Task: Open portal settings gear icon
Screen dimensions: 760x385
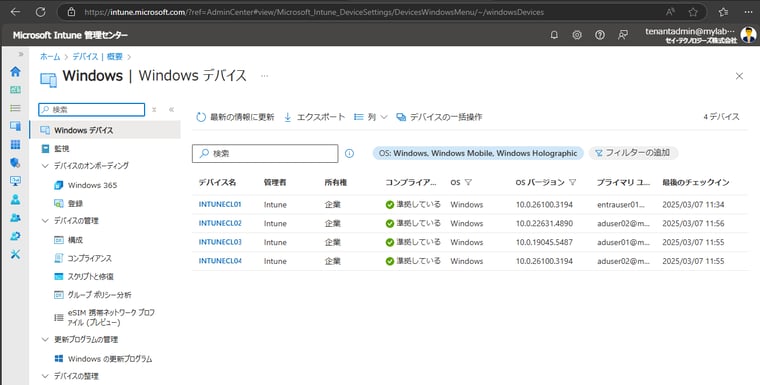Action: click(577, 35)
